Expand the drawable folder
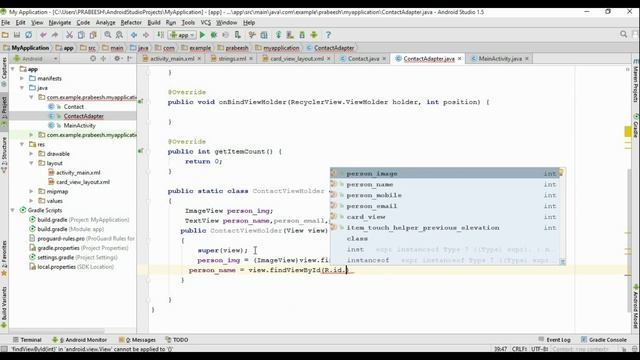This screenshot has height=360, width=640. [31, 154]
